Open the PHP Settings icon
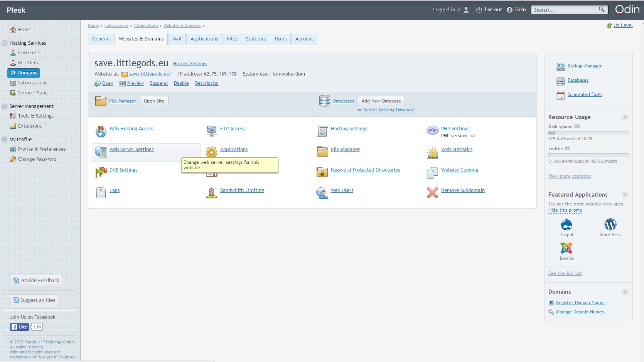644x362 pixels. [x=432, y=130]
